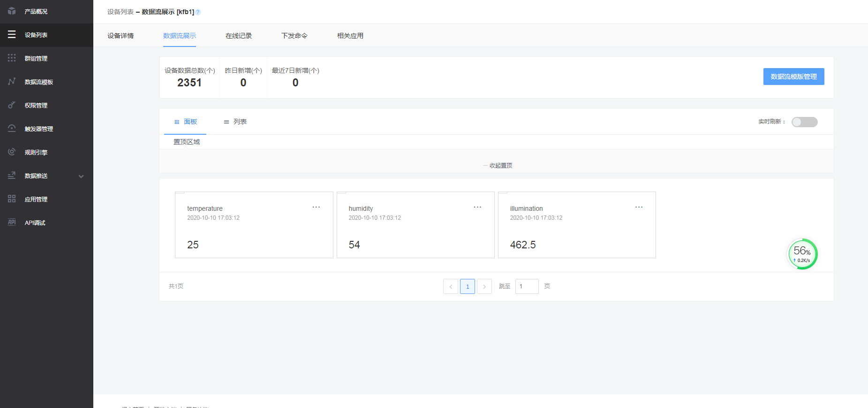The width and height of the screenshot is (868, 408).
Task: Click the illumination card timestamp
Action: [536, 218]
